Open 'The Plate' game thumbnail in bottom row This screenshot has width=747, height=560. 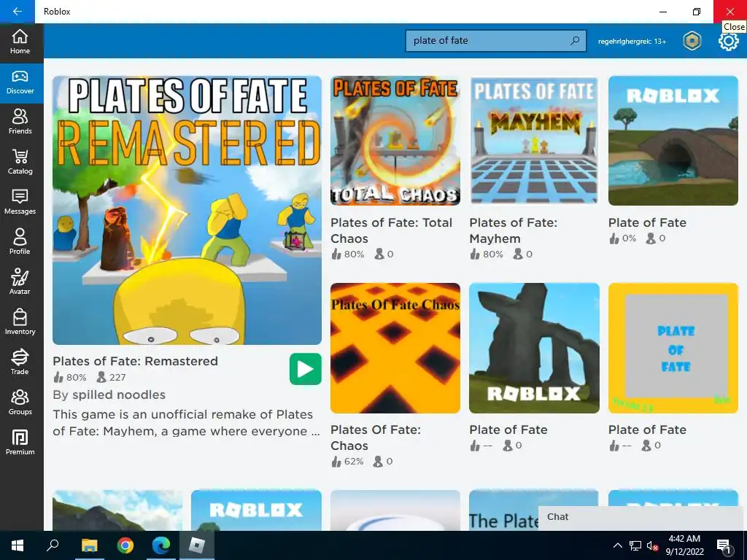pos(533,510)
